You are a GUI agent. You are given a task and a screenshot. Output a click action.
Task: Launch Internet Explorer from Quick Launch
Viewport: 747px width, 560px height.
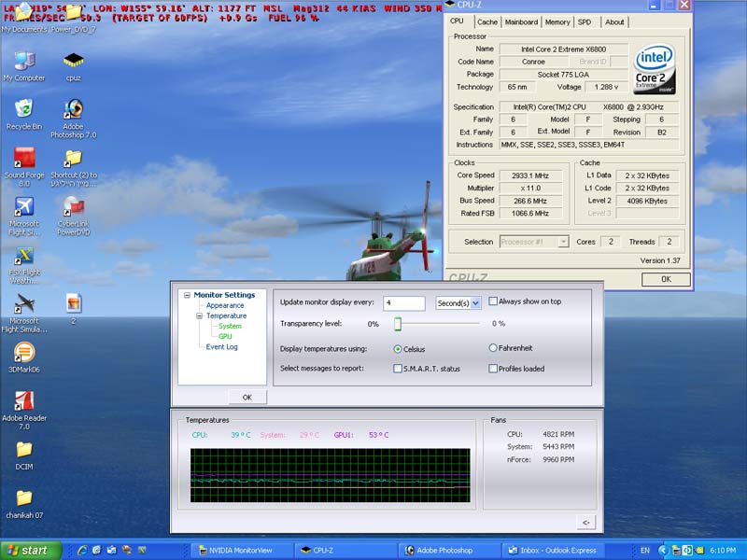[82, 550]
